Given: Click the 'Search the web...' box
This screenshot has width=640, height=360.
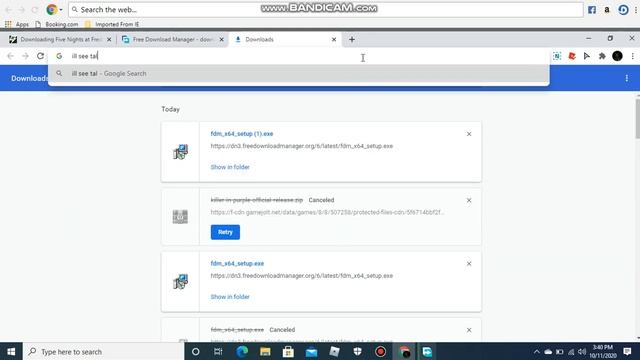Looking at the screenshot, I should click(326, 9).
